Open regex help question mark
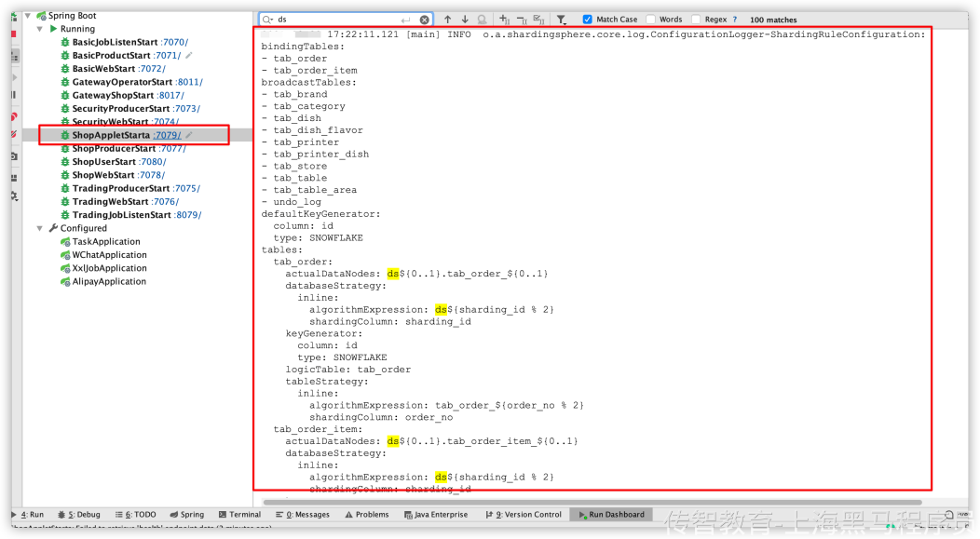Screen dimensions: 980x539 (734, 20)
